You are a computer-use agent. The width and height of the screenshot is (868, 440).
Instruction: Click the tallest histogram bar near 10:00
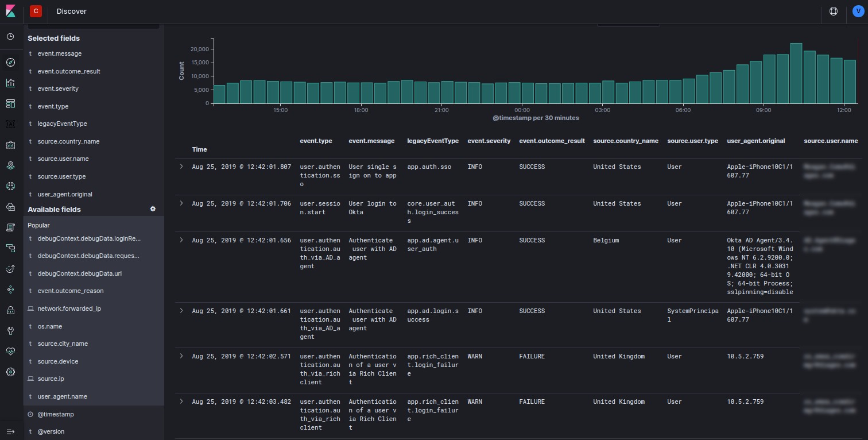(x=796, y=73)
